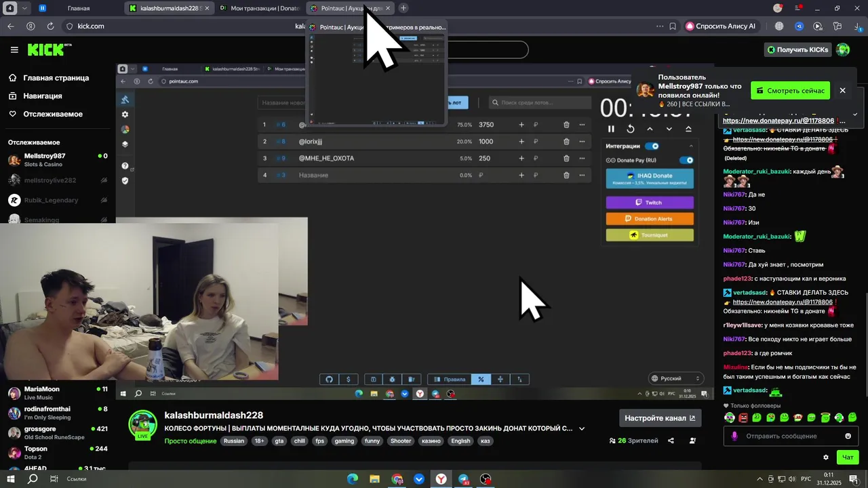Toggle the Интеграции switch in the streamed page

(652, 146)
